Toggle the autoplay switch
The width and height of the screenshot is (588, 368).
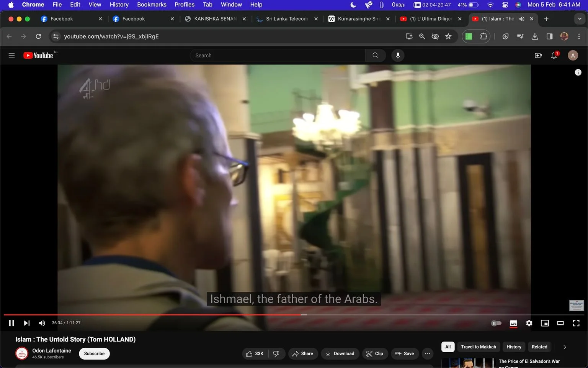(x=496, y=323)
